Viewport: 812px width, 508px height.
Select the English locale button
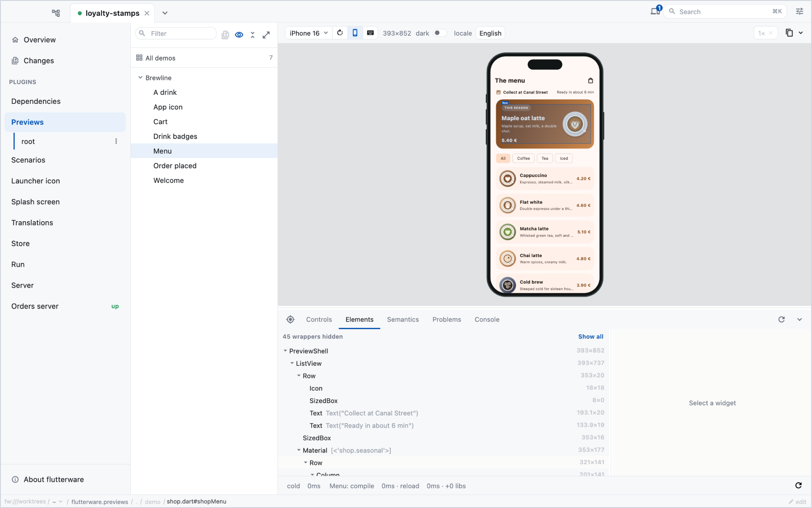pyautogui.click(x=490, y=33)
